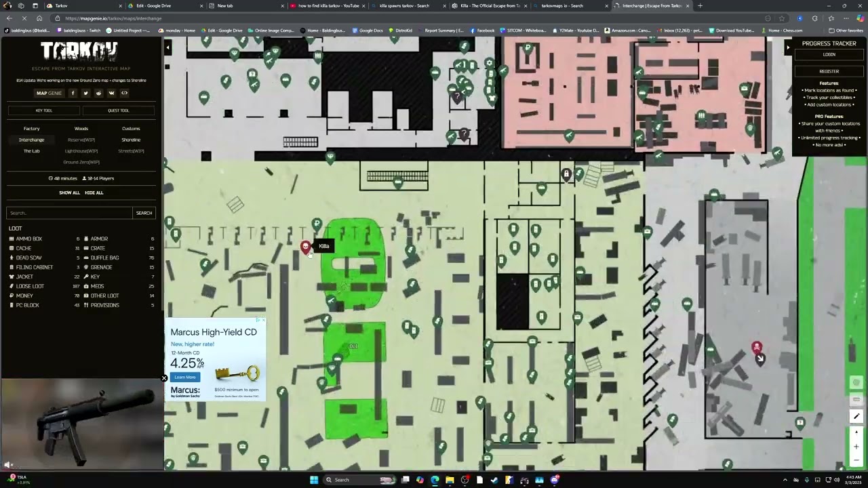Switch to the Edit - Google Drive tab
This screenshot has height=488, width=868.
point(165,5)
